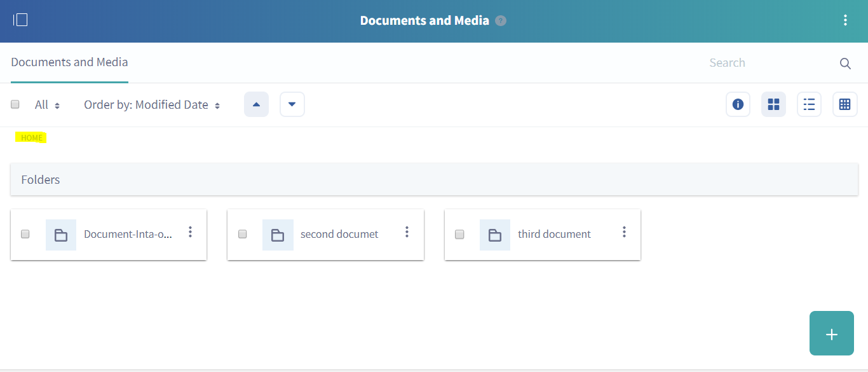Toggle the product menu sidebar icon
868x372 pixels.
click(20, 20)
